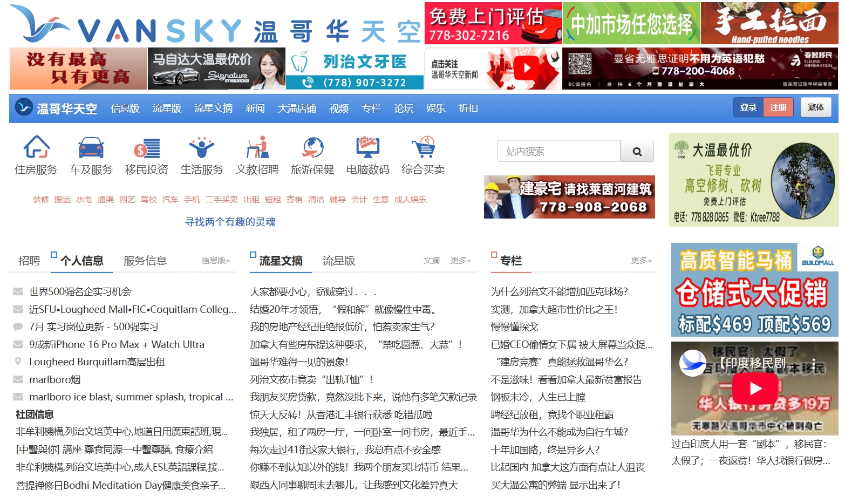The height and width of the screenshot is (504, 845).
Task: Click the 手工拉面 noodles banner
Action: (x=769, y=23)
